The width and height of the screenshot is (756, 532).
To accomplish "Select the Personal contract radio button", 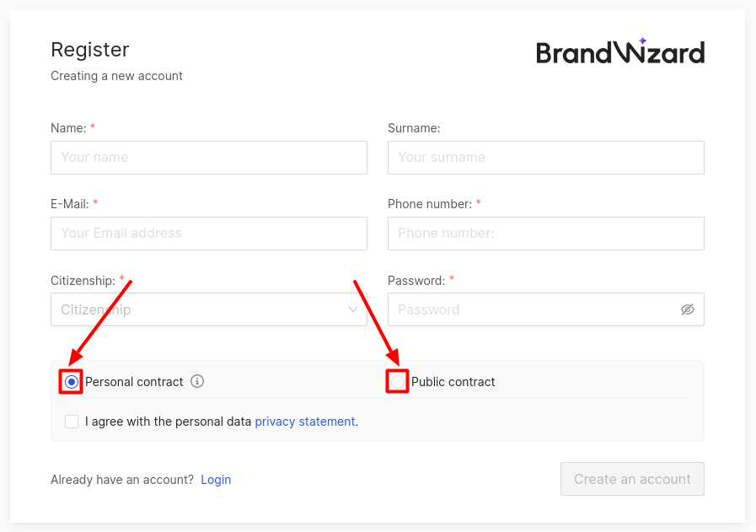I will pos(72,382).
